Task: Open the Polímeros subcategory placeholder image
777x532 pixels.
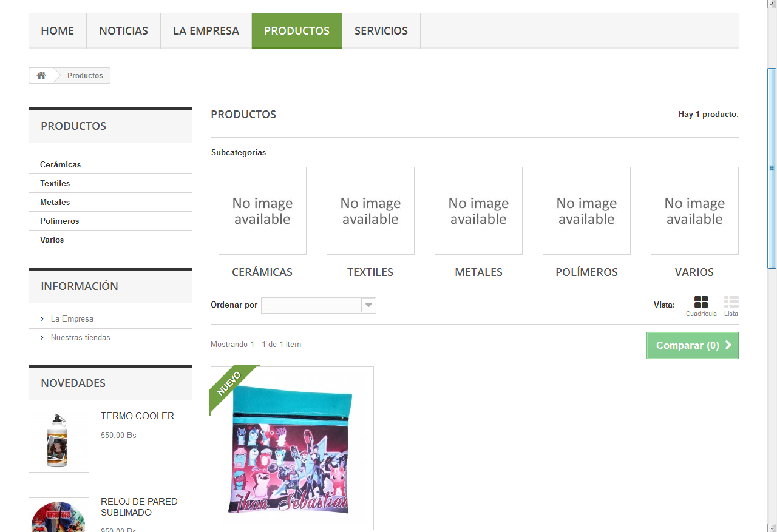Action: tap(586, 210)
